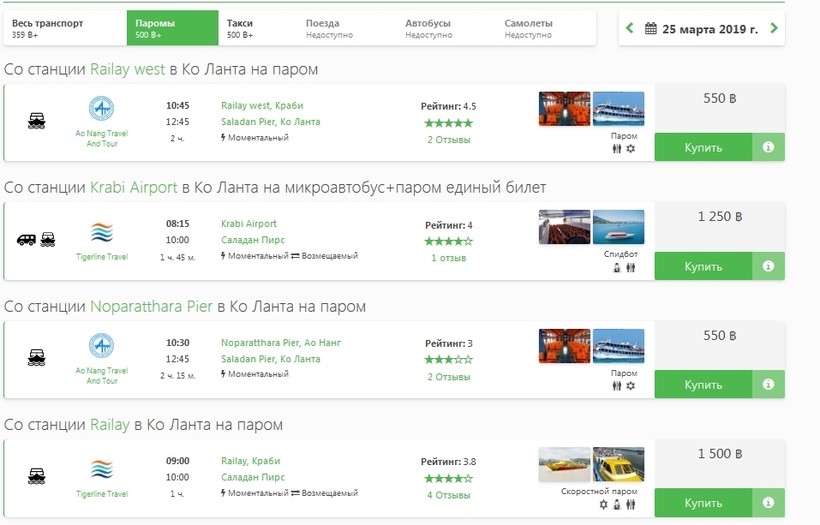Image resolution: width=820 pixels, height=525 pixels.
Task: Select the Паромы tab
Action: pos(173,28)
